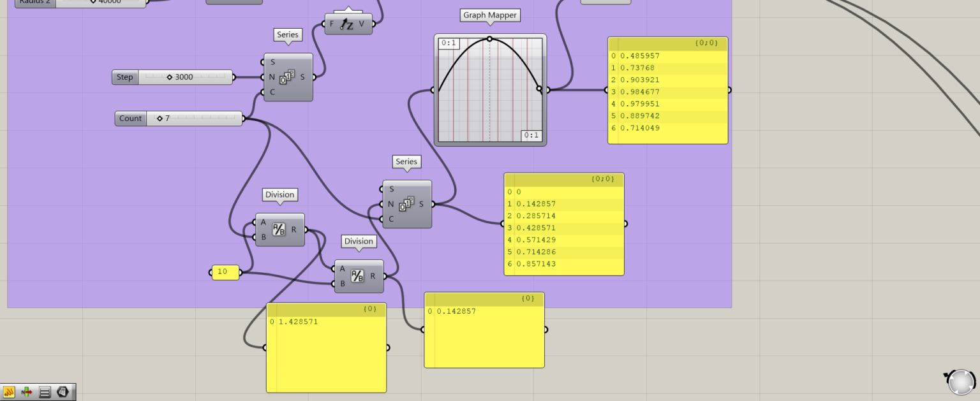Click the panel displaying 0.142857
980x401 pixels.
coord(484,330)
